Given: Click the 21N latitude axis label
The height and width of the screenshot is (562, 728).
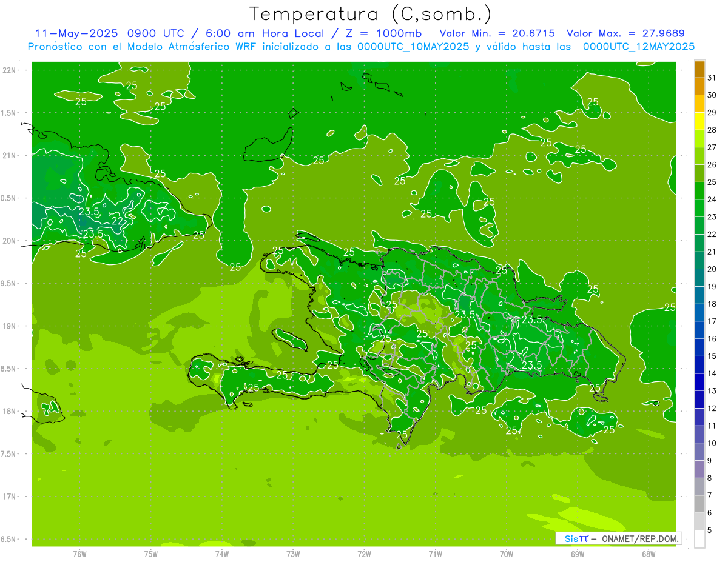Looking at the screenshot, I should click(x=10, y=155).
